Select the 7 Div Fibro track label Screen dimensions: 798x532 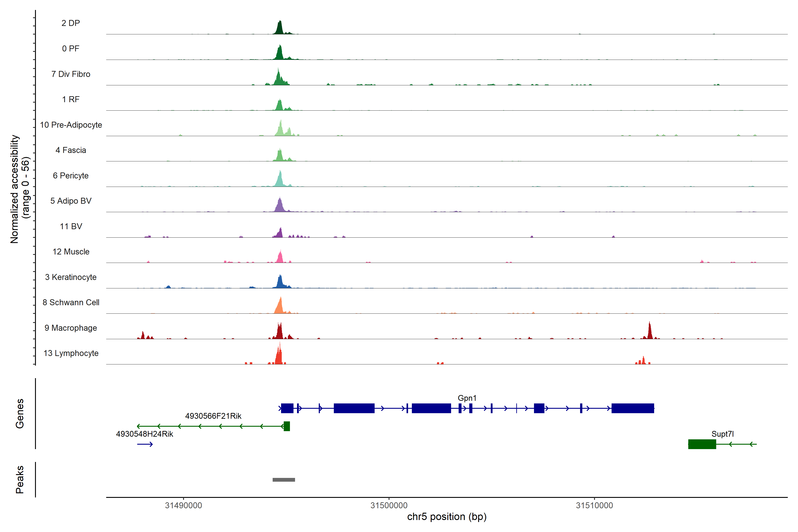click(71, 74)
